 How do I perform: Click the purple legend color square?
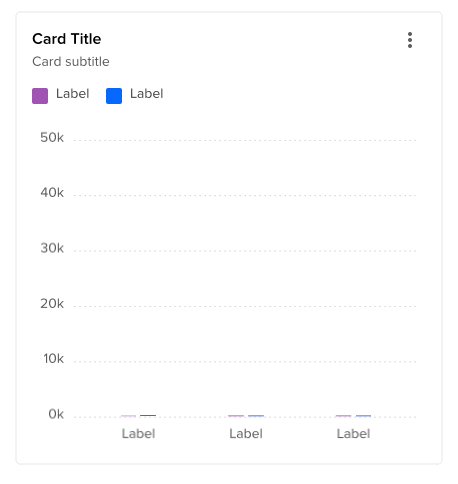[40, 96]
